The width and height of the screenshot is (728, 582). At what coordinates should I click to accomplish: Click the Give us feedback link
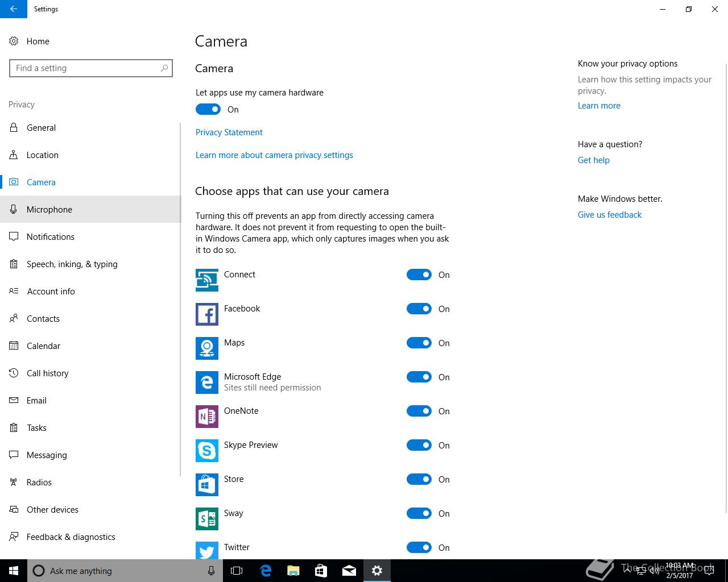pos(609,214)
